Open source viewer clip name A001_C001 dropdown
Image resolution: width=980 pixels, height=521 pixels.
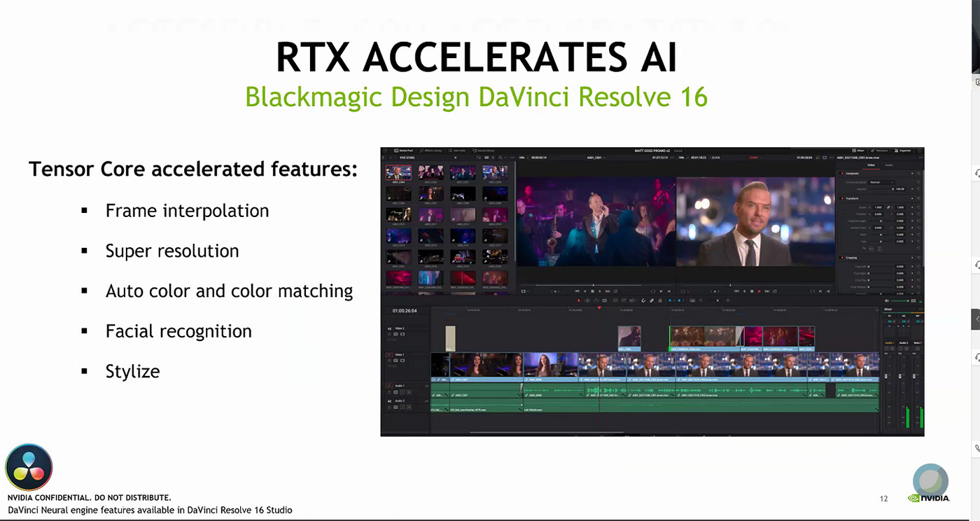click(x=596, y=158)
